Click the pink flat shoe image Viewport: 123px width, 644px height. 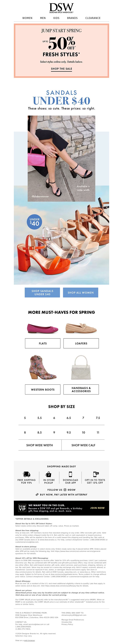click(43, 328)
